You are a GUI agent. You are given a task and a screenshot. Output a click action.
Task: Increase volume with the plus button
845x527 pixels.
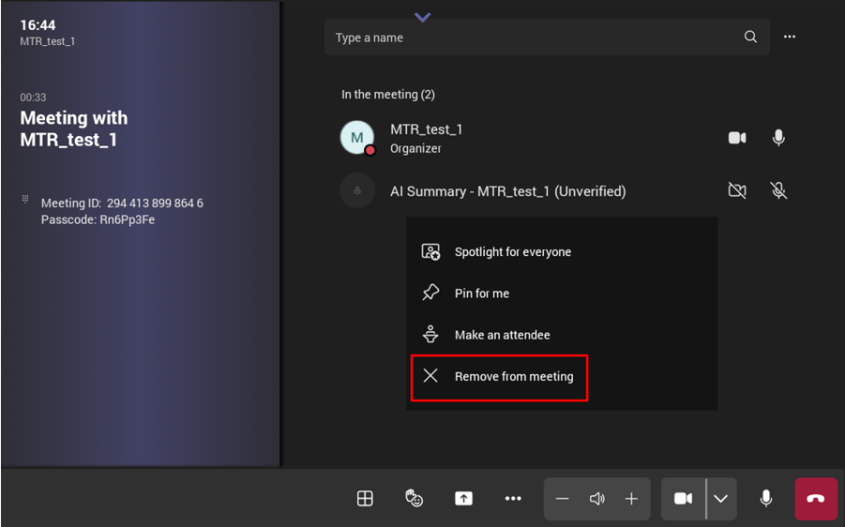pos(631,498)
